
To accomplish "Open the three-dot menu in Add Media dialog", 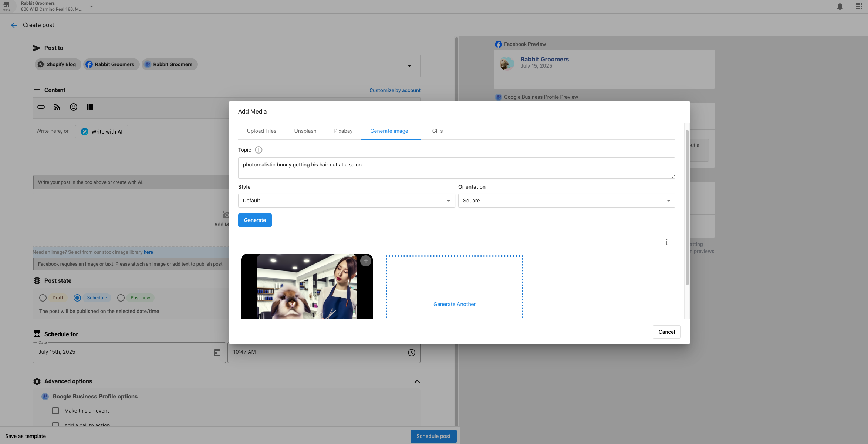I will tap(666, 242).
